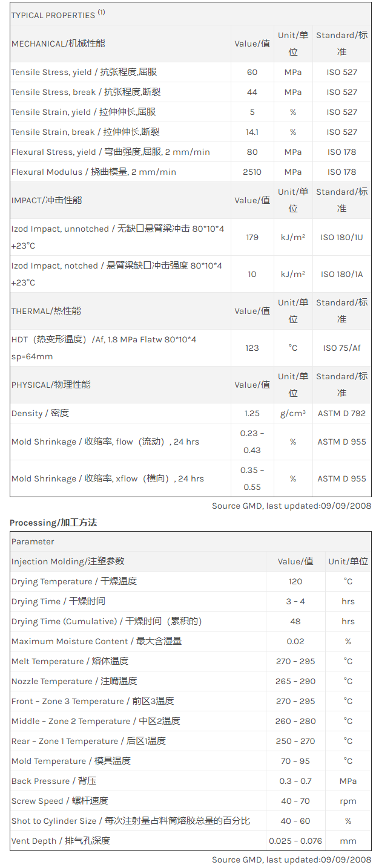Click the Vent Depth value 0.025 – 0.076
The height and width of the screenshot is (868, 376).
point(295,841)
